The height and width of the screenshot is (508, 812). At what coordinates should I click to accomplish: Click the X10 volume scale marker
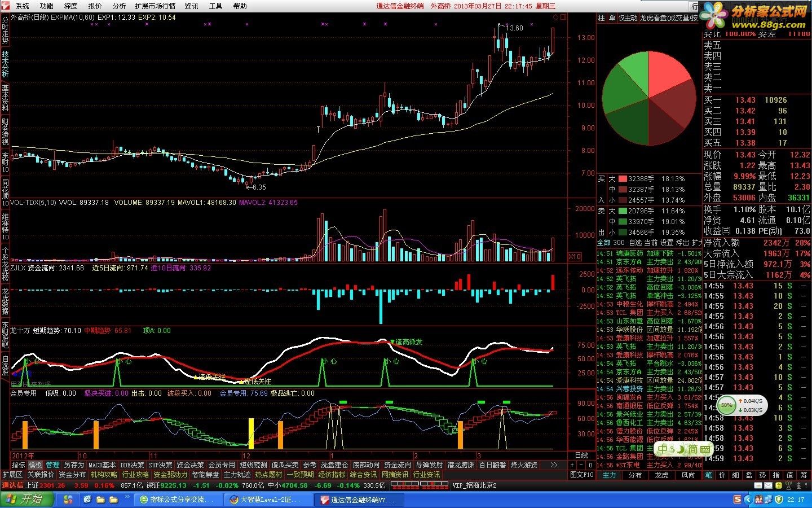coord(575,257)
